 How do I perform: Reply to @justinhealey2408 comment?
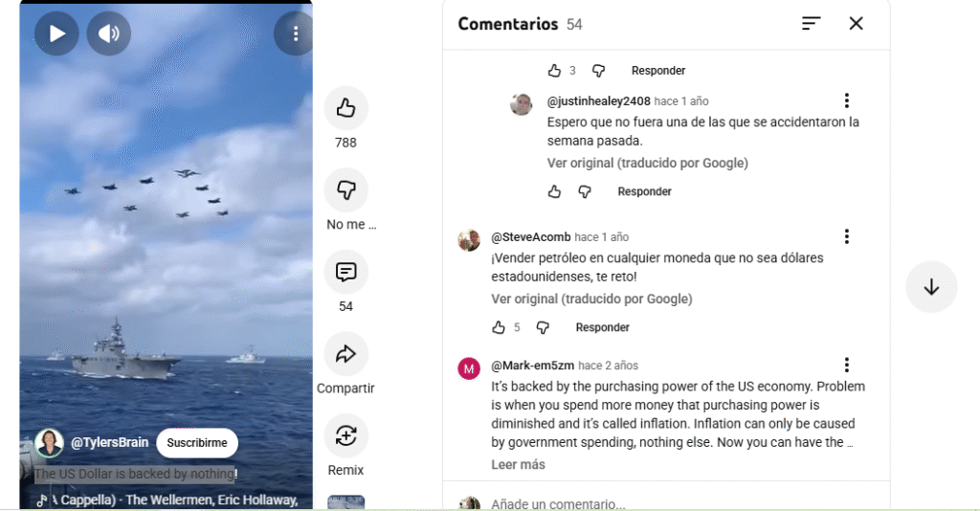[x=644, y=191]
